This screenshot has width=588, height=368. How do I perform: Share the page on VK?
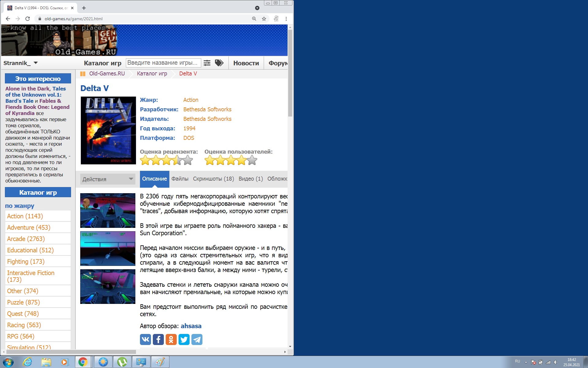145,339
